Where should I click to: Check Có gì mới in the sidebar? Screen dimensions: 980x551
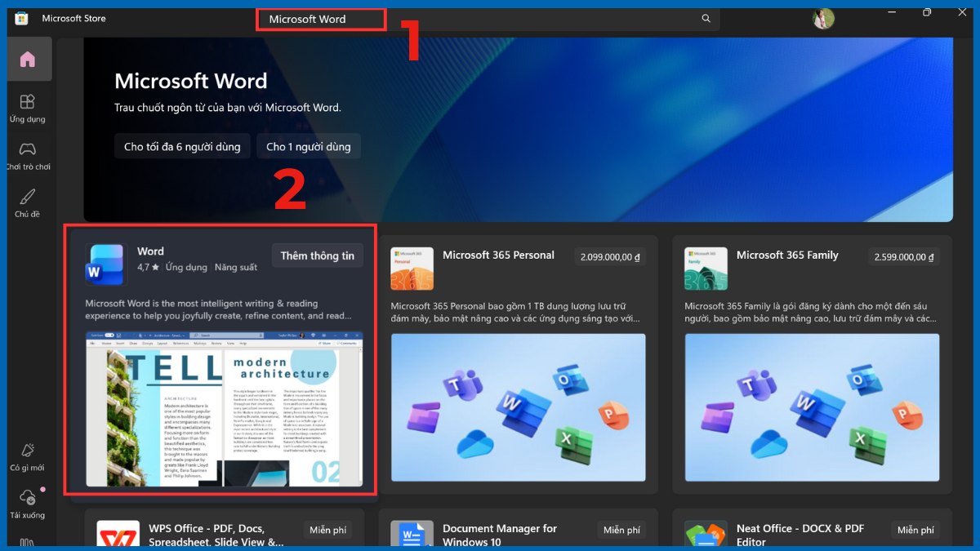29,457
